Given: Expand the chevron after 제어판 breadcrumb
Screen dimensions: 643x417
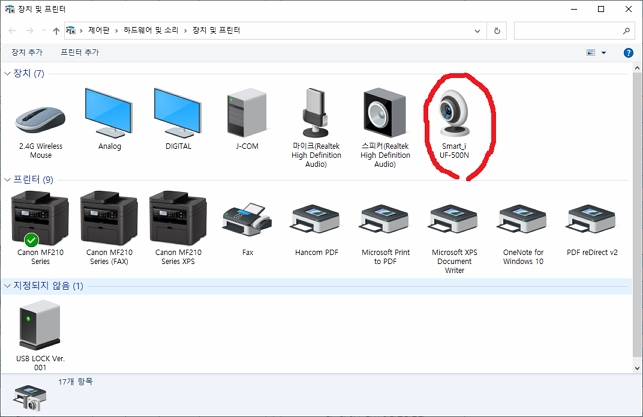Looking at the screenshot, I should pyautogui.click(x=116, y=31).
